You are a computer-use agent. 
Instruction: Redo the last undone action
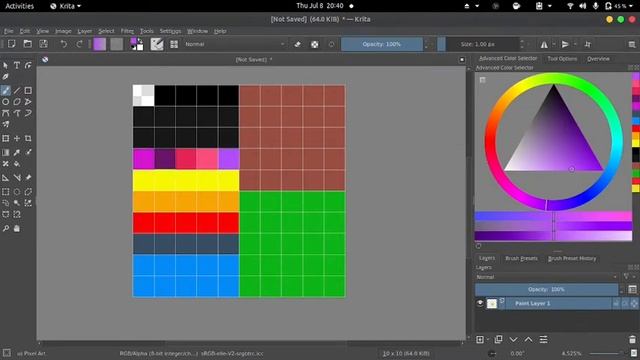(80, 44)
